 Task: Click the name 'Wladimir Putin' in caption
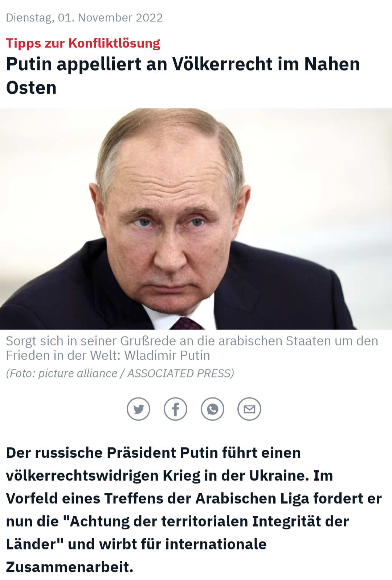pyautogui.click(x=167, y=355)
